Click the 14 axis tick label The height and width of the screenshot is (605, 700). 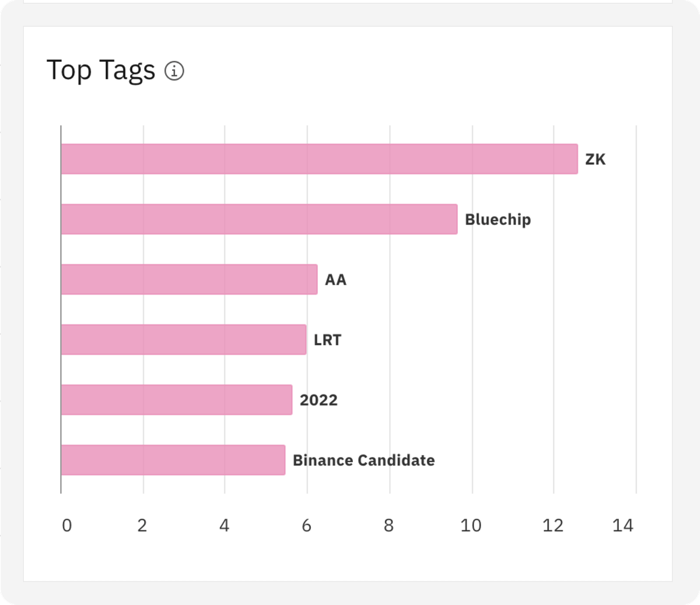pos(622,526)
